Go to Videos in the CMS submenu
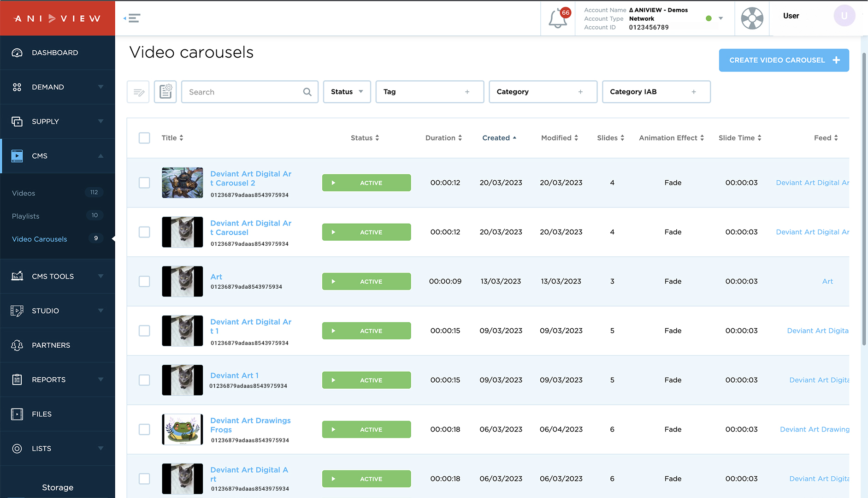Image resolution: width=868 pixels, height=498 pixels. tap(24, 193)
